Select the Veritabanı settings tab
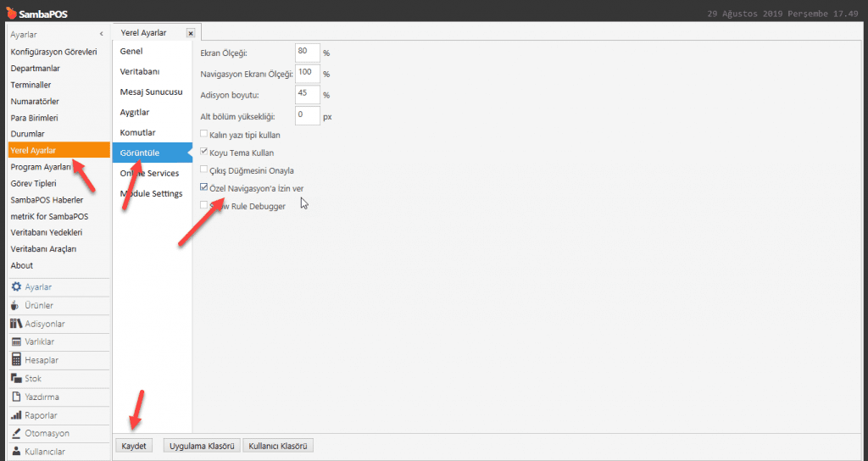This screenshot has width=868, height=461. pyautogui.click(x=140, y=71)
